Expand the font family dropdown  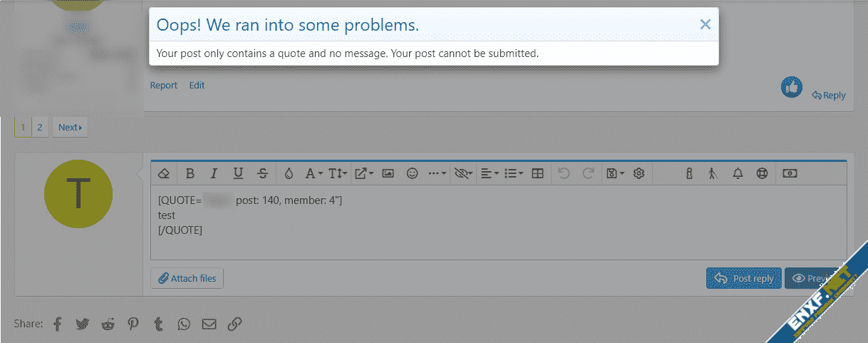pyautogui.click(x=314, y=173)
